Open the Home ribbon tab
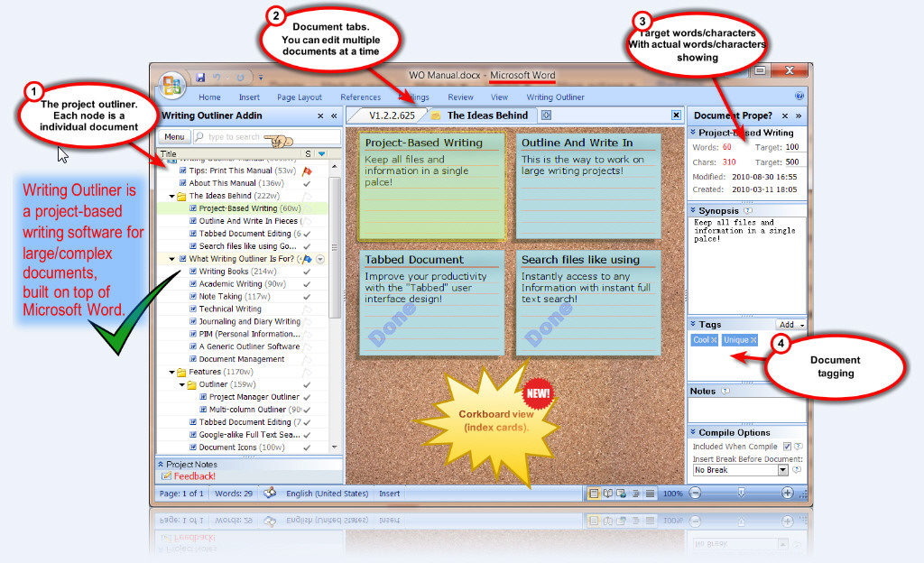This screenshot has width=924, height=563. coord(209,97)
